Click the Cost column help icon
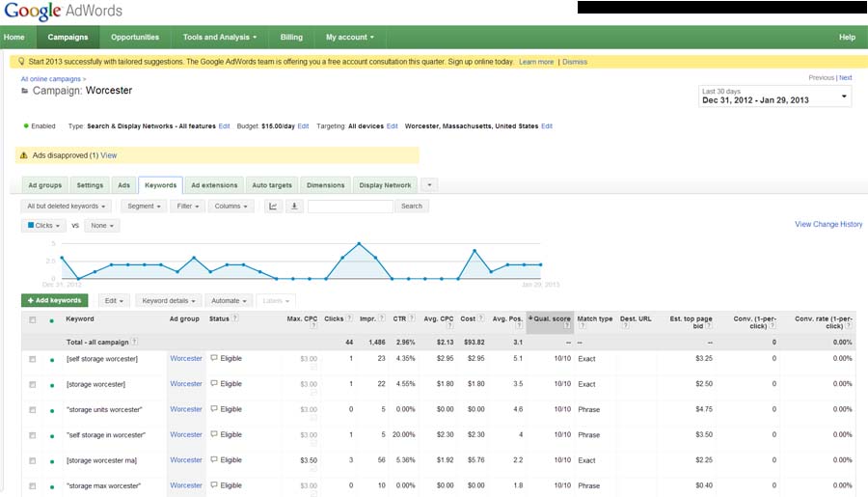The image size is (868, 497). click(481, 318)
